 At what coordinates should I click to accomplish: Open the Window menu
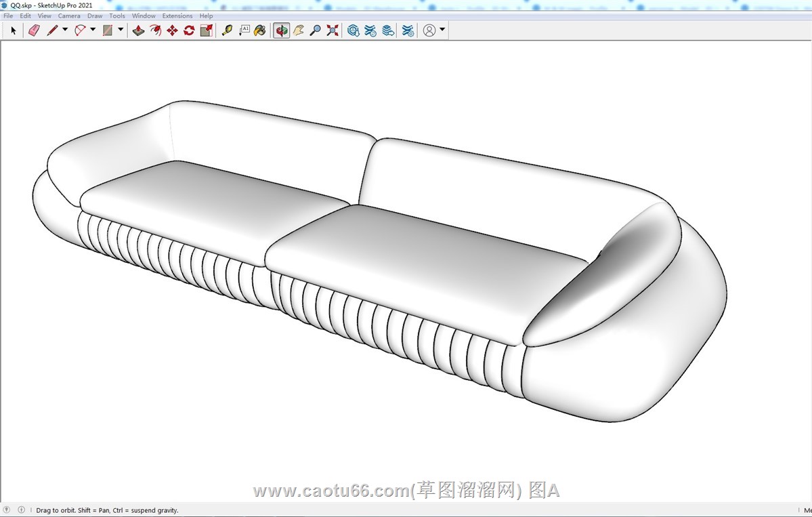coord(144,16)
